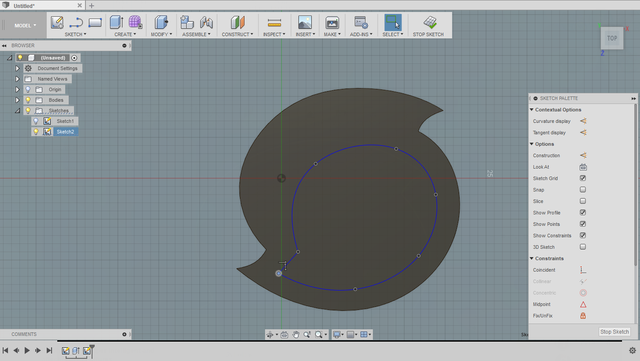
Task: Toggle the Show Profile checkbox
Action: (583, 212)
